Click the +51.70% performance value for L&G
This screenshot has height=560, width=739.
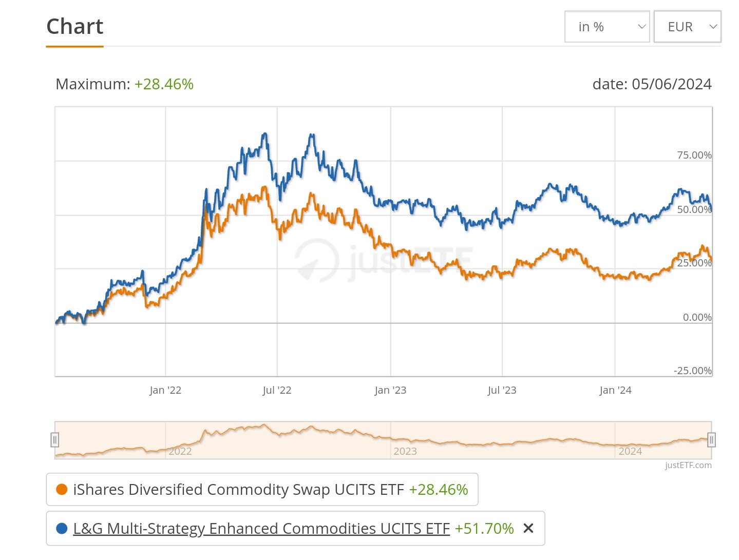click(x=484, y=528)
